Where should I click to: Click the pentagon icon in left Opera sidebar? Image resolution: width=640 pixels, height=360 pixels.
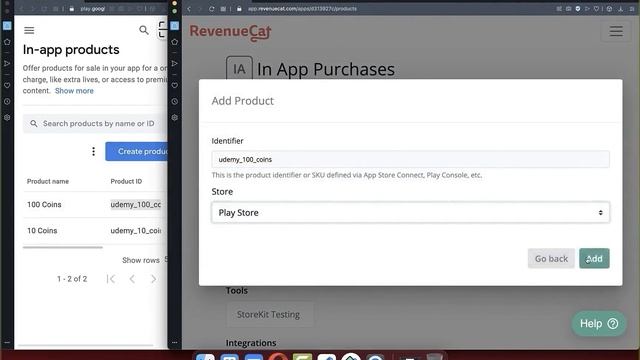click(7, 42)
